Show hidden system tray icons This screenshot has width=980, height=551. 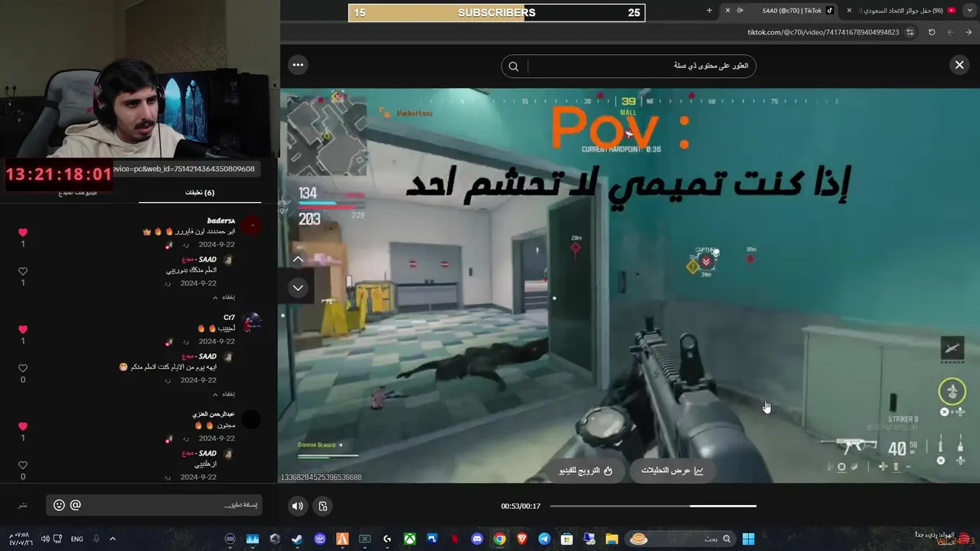(113, 539)
